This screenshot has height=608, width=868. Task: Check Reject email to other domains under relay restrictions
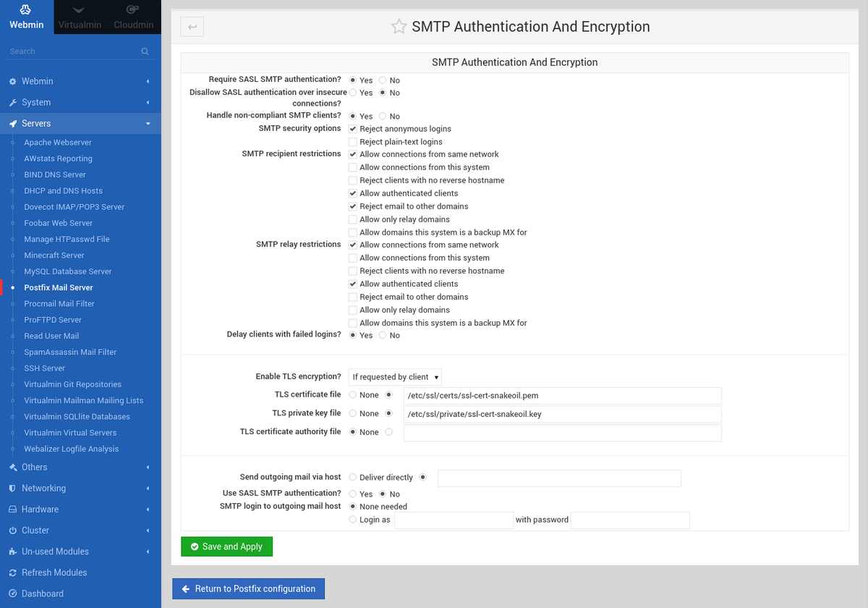[353, 297]
